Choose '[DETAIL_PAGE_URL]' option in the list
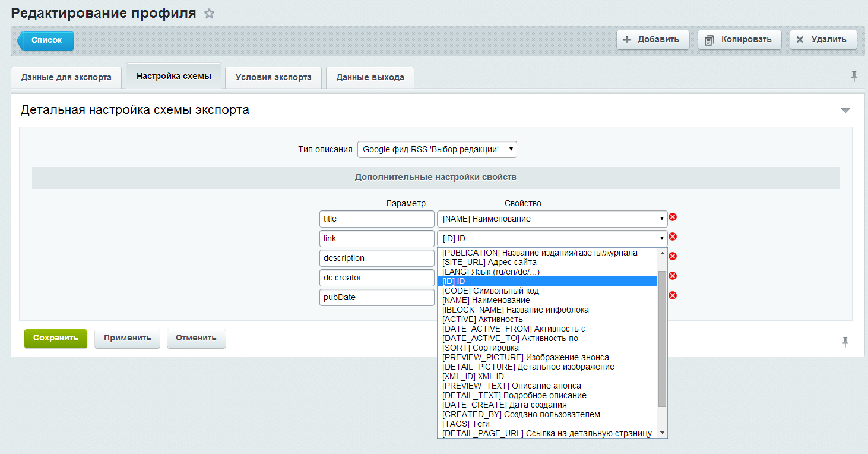This screenshot has height=454, width=868. (547, 433)
